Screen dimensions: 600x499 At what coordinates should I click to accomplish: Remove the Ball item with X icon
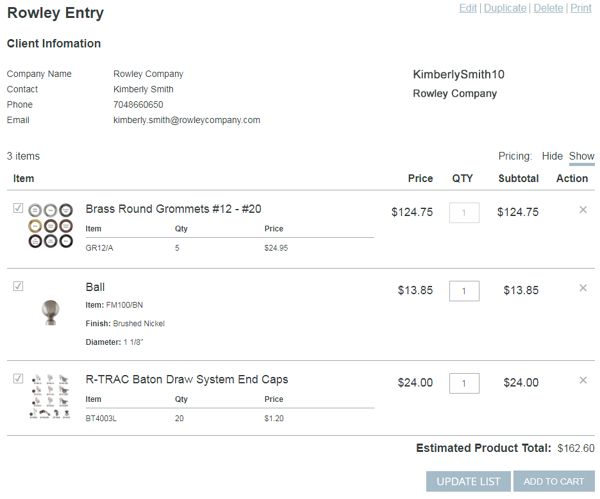(583, 288)
